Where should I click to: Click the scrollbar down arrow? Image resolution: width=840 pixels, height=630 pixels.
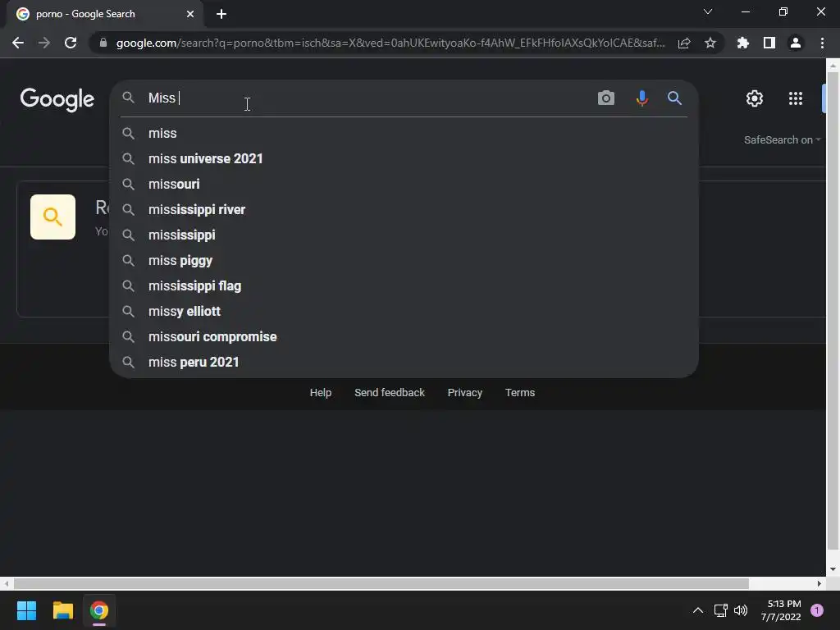833,569
